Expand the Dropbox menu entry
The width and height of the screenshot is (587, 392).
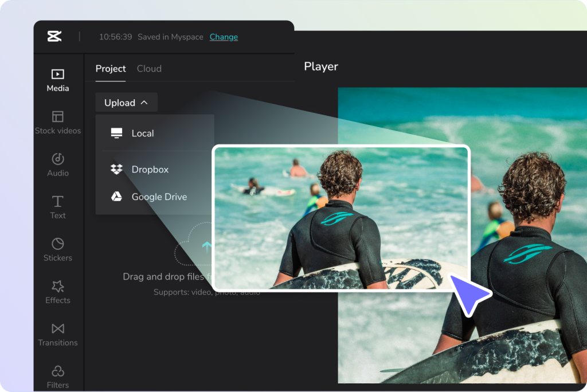pyautogui.click(x=150, y=169)
